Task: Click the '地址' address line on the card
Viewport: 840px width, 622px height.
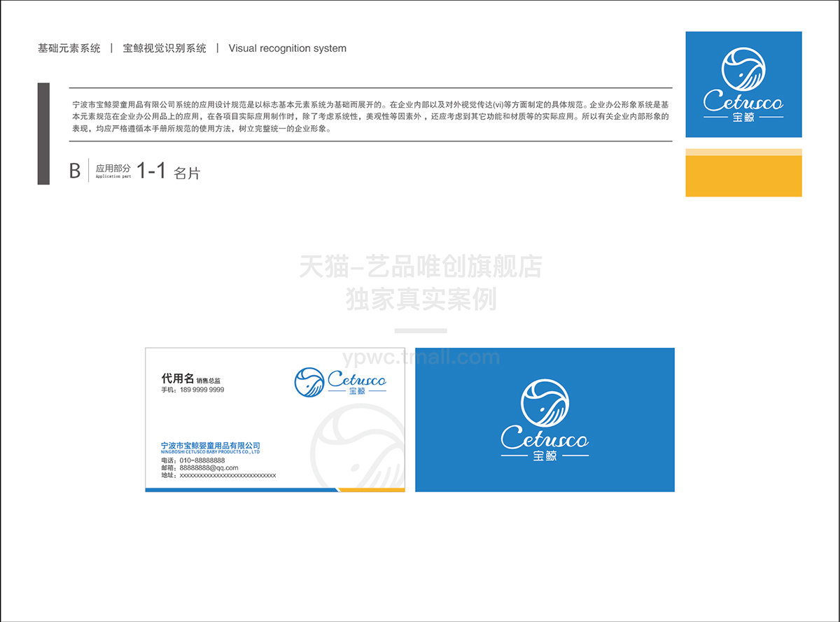Action: (x=218, y=476)
